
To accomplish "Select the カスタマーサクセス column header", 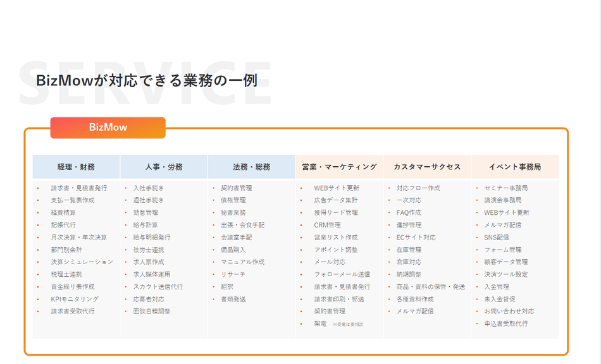I will click(x=427, y=167).
